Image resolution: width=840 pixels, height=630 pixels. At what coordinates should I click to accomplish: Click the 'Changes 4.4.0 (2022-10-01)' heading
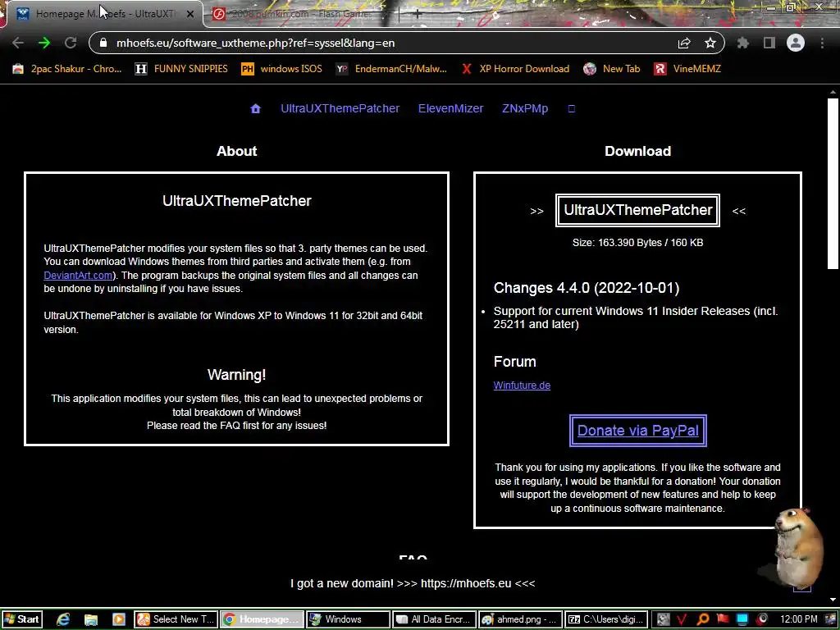pyautogui.click(x=586, y=288)
